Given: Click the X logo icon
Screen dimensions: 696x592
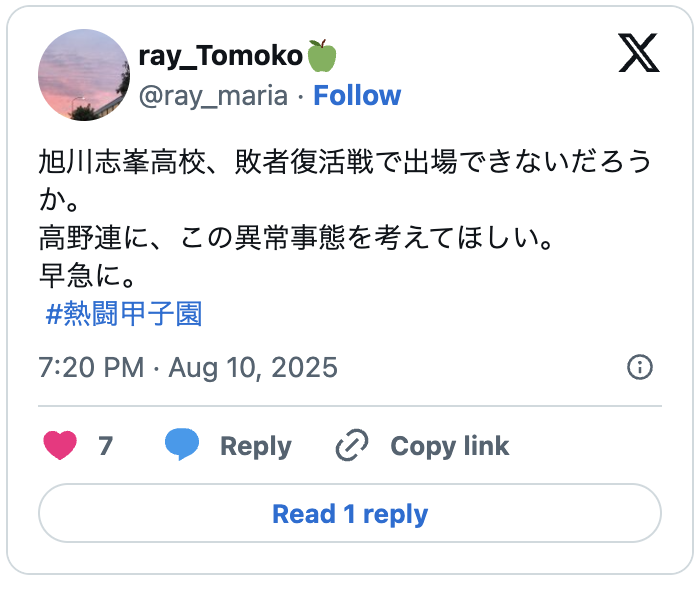Looking at the screenshot, I should [x=638, y=53].
